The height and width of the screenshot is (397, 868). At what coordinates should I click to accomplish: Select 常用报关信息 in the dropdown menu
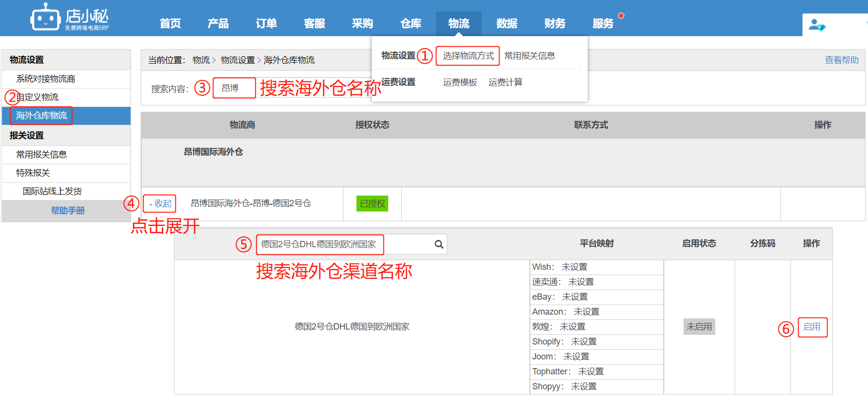(x=530, y=56)
